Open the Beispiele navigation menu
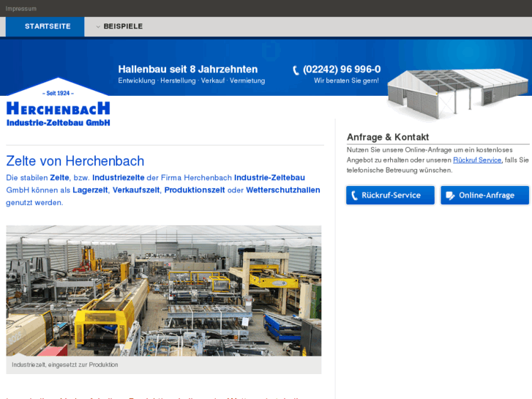 pos(123,26)
